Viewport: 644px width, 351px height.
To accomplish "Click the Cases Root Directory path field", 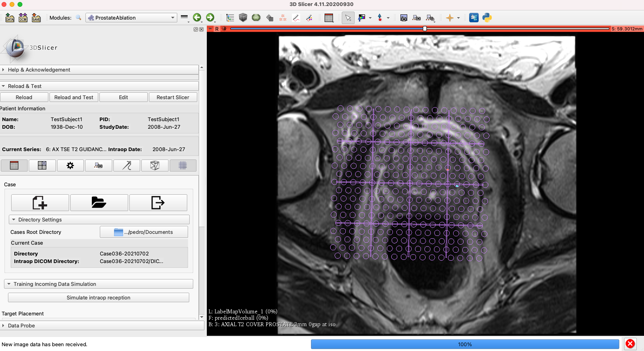I will click(x=144, y=232).
